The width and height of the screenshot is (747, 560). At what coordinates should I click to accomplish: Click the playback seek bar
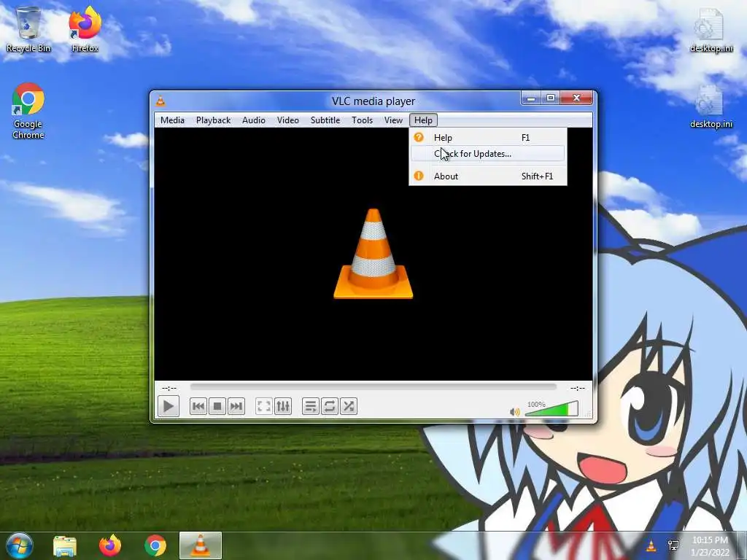373,387
